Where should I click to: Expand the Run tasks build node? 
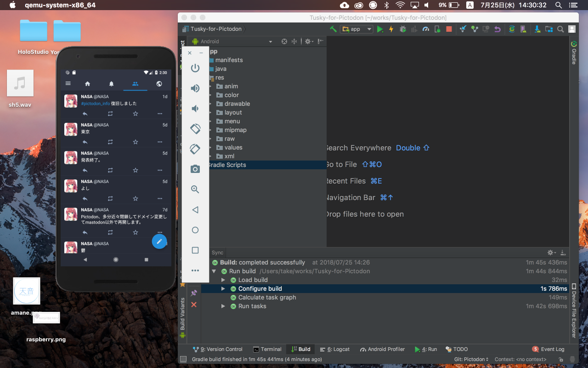(x=223, y=306)
